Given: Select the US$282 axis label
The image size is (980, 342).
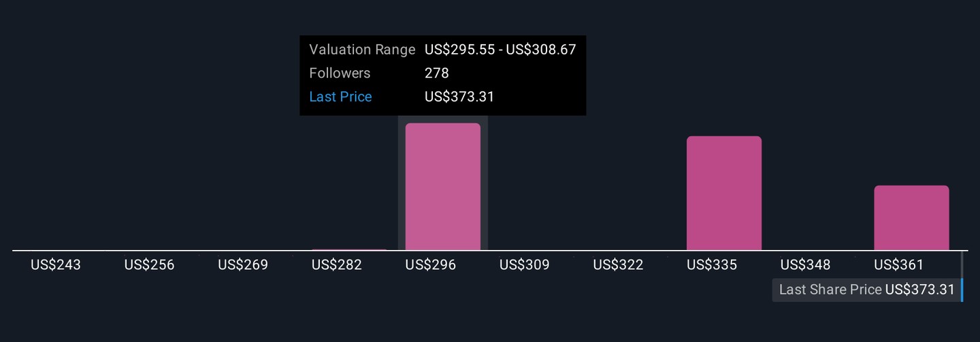Looking at the screenshot, I should (x=337, y=265).
